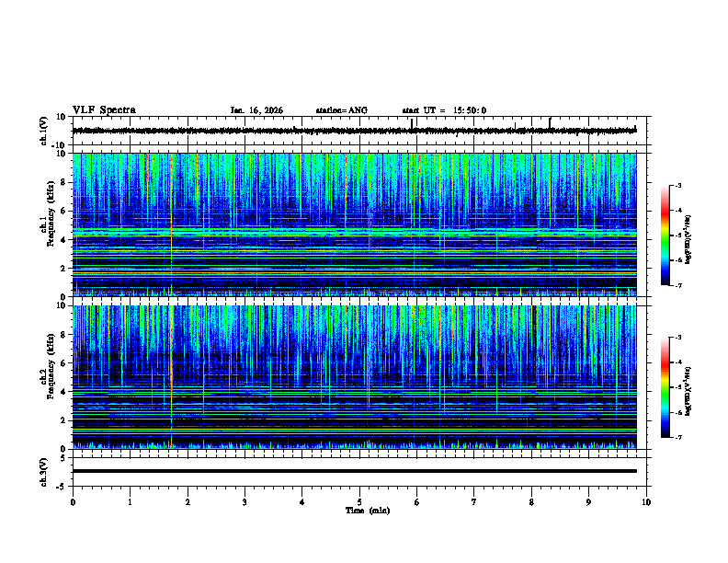Click the ch.3(V) flat black trace
Image resolution: width=728 pixels, height=563 pixels.
click(x=354, y=471)
